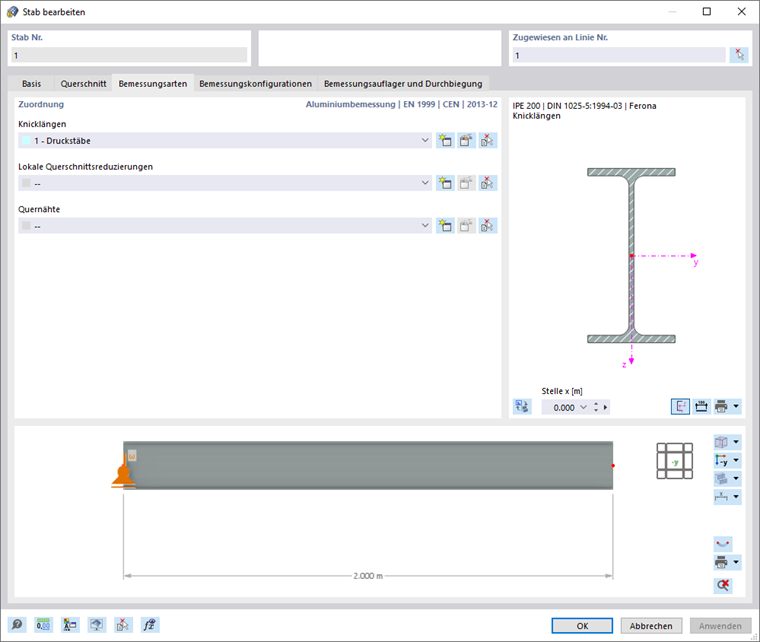Edit Lokale Querschnittsreduzierungen entry icon
The width and height of the screenshot is (760, 642).
[x=466, y=183]
